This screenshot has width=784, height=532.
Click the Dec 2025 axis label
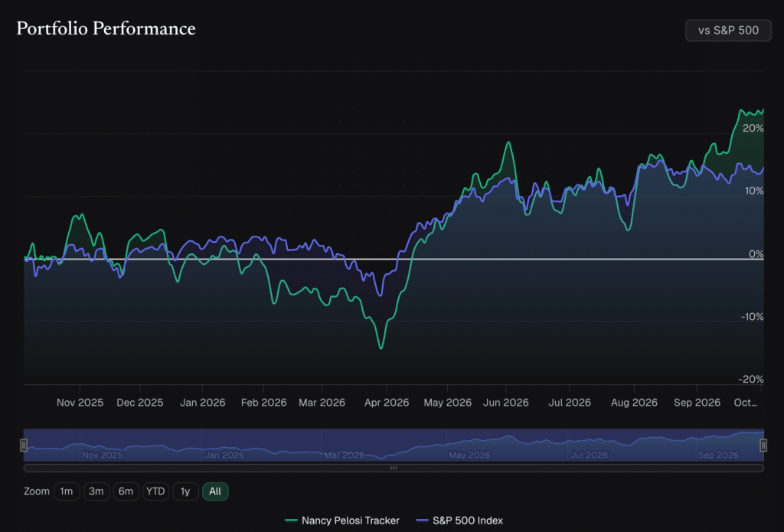click(x=140, y=403)
